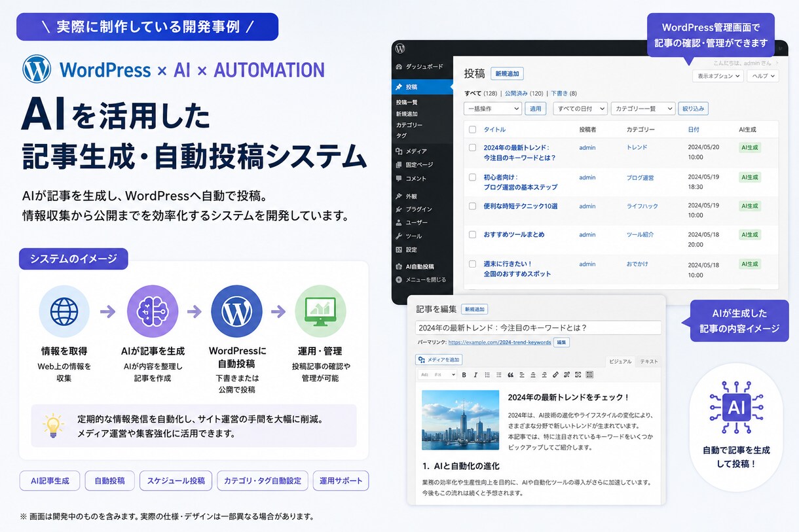Click the スケジュール投稿 tag button

tap(176, 480)
